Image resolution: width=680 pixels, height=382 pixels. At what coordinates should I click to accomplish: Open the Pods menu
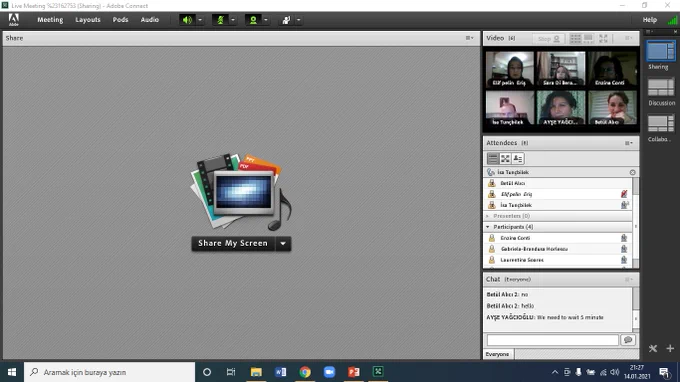120,20
